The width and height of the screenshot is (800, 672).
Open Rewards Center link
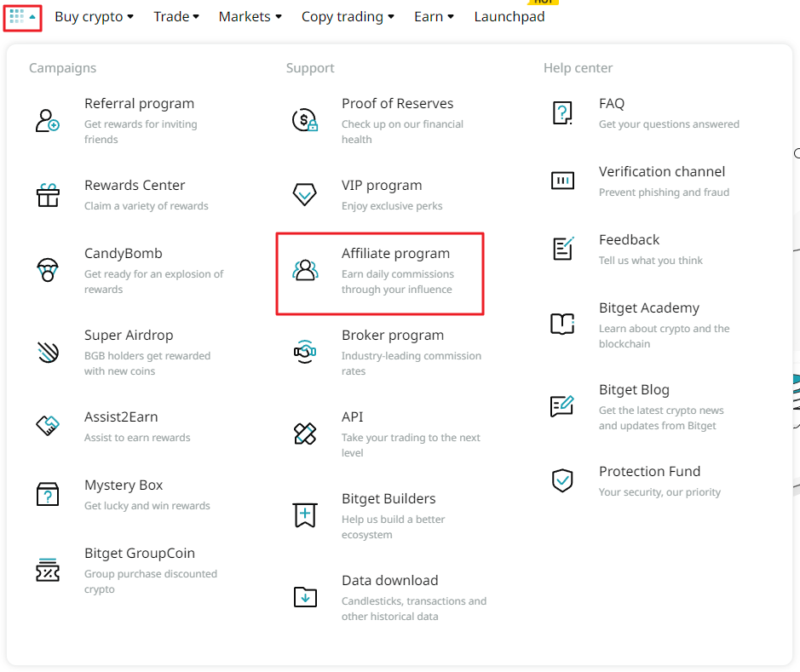click(x=135, y=185)
